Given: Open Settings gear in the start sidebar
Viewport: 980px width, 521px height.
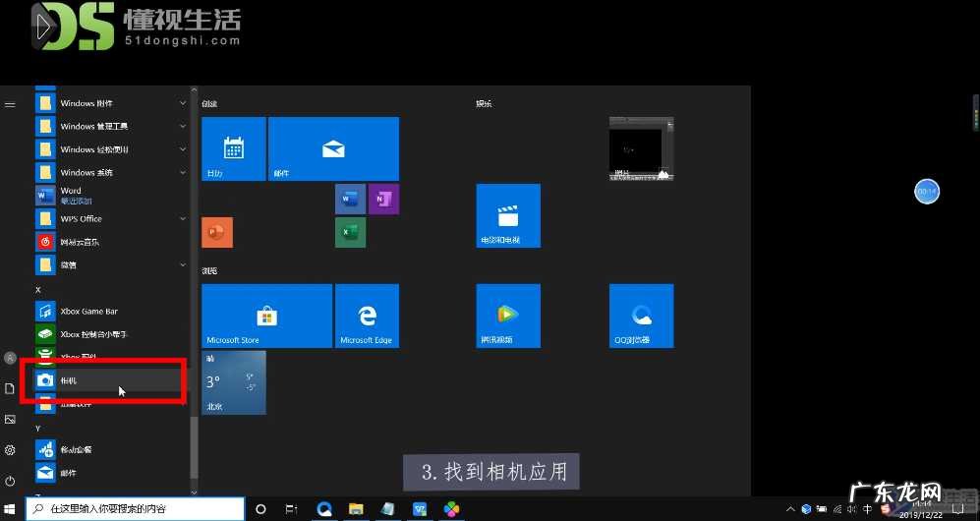Looking at the screenshot, I should click(x=10, y=450).
